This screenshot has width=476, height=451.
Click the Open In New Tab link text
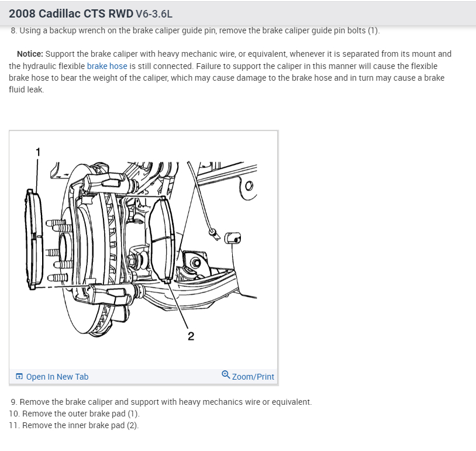tap(57, 377)
